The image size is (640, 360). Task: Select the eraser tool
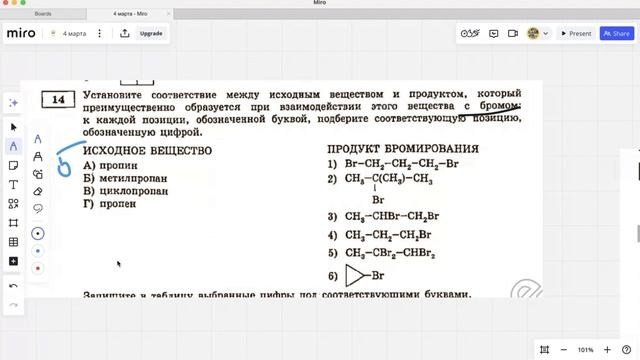tap(38, 191)
